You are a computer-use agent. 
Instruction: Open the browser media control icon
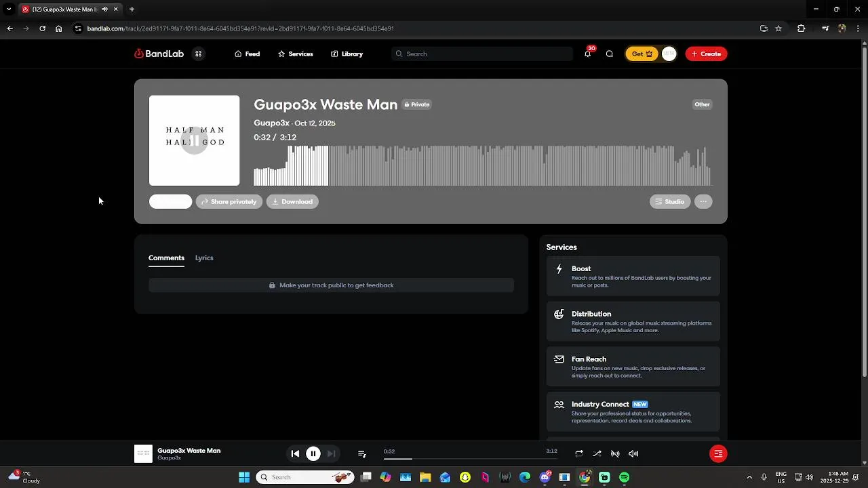[x=825, y=28]
